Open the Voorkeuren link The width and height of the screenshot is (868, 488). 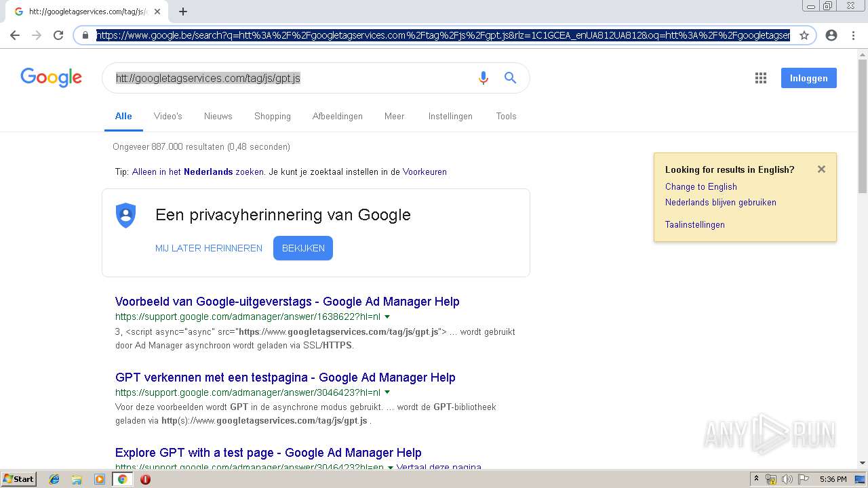click(x=425, y=171)
